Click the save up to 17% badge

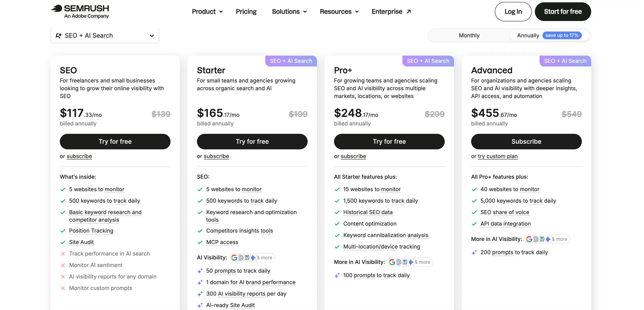pos(562,35)
